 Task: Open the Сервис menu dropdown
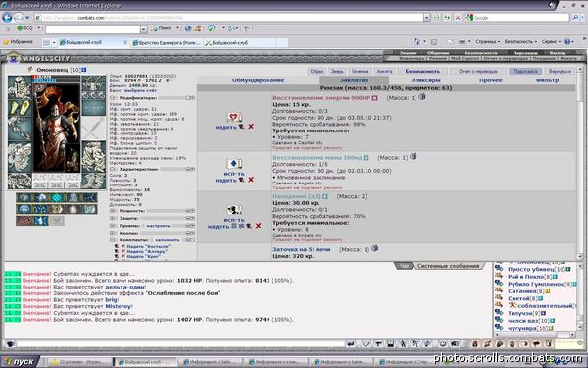(551, 41)
